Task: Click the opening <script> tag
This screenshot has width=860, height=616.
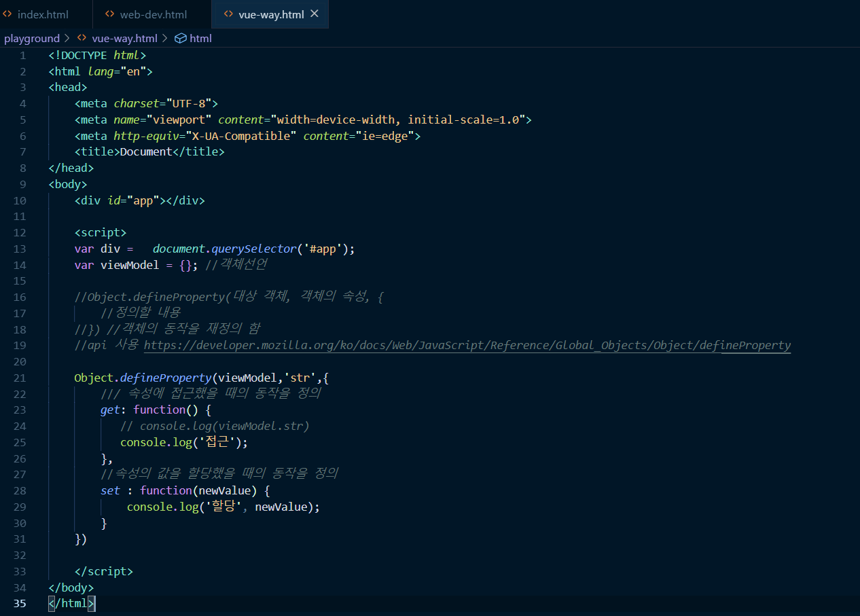Action: coord(101,232)
